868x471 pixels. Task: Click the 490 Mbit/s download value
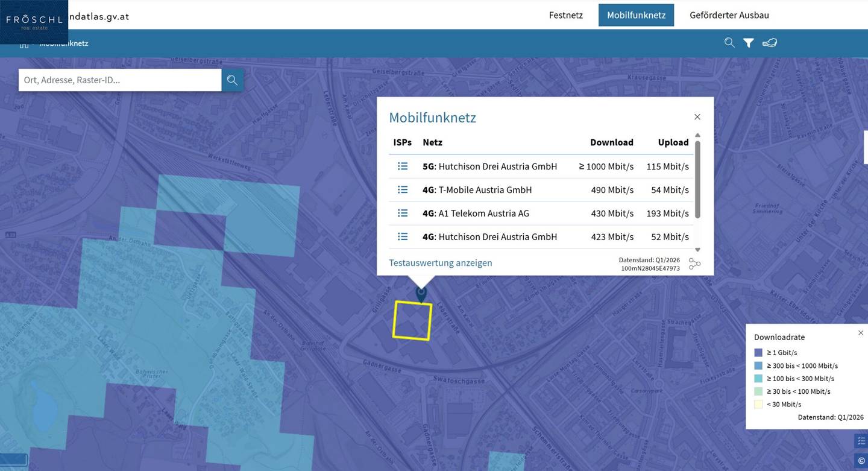[x=612, y=190]
